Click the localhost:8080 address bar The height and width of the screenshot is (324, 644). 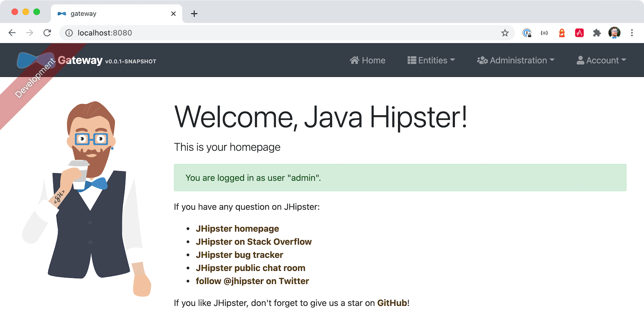click(x=282, y=33)
